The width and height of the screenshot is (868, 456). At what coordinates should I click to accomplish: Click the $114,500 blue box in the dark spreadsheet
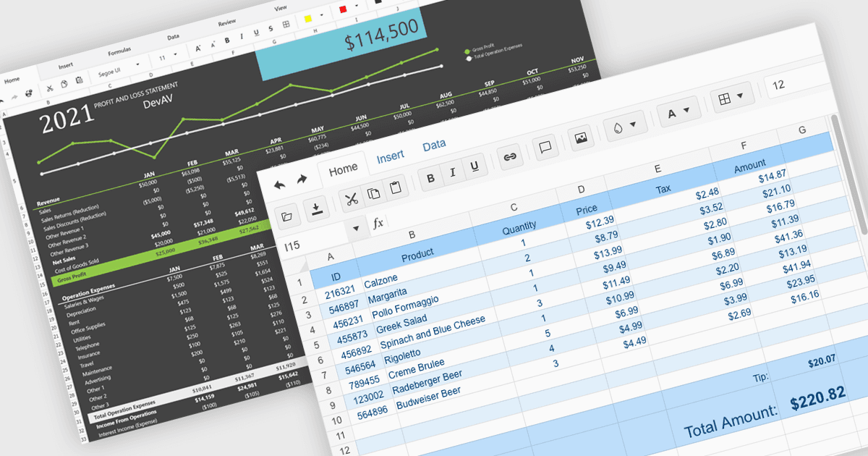pyautogui.click(x=341, y=43)
